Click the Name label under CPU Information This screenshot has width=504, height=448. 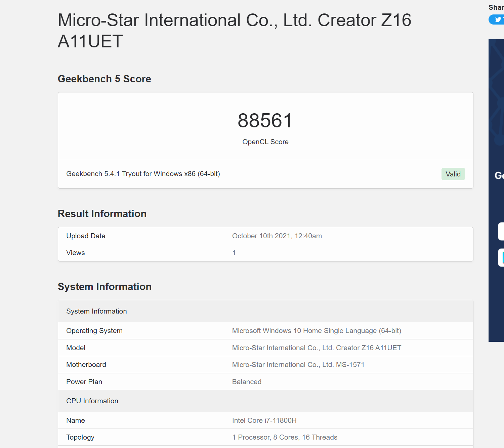coord(76,420)
